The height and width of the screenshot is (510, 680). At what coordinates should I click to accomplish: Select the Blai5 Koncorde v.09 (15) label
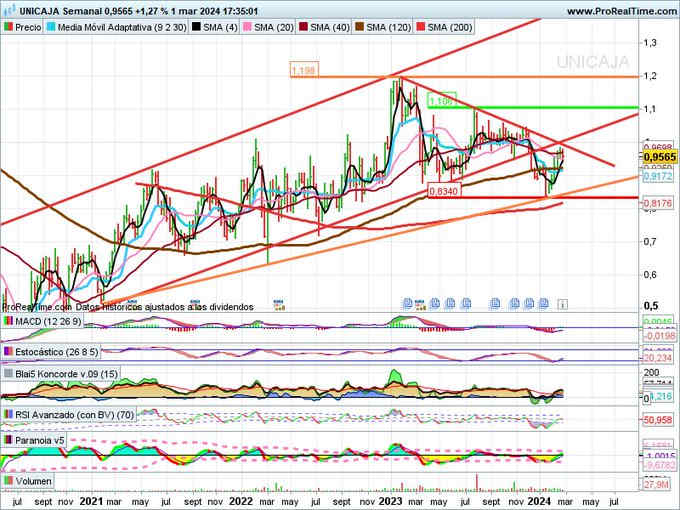tap(66, 373)
